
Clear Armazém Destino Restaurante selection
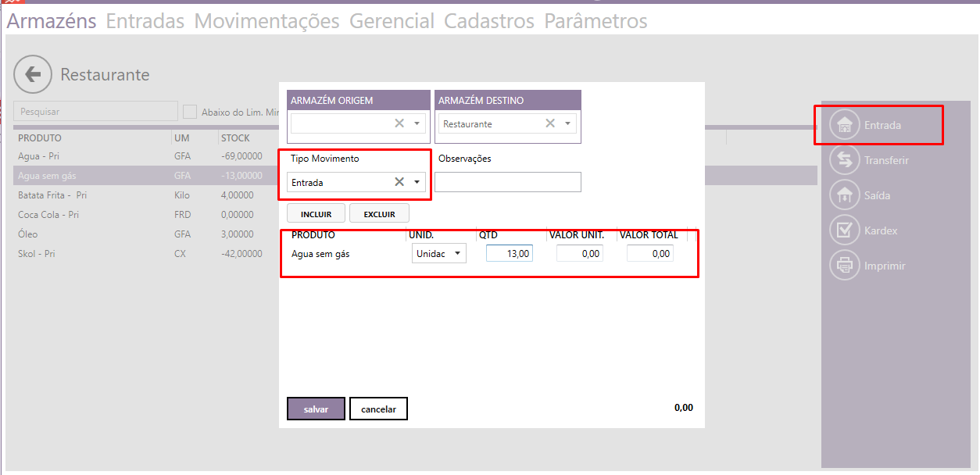[x=550, y=123]
